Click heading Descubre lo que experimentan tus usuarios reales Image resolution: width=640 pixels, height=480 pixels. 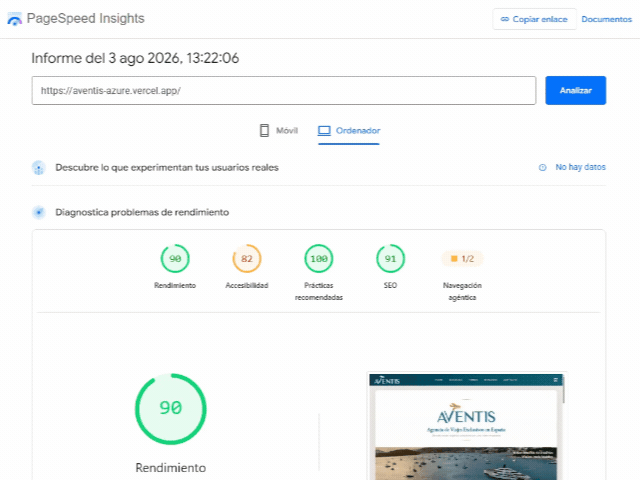(167, 167)
